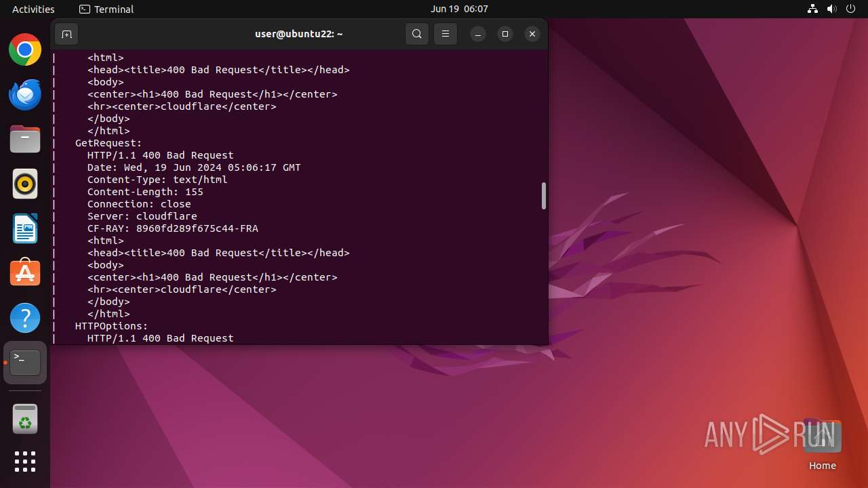Image resolution: width=868 pixels, height=488 pixels.
Task: Click the 'CF-RAY: 8960fd289f675c44-FRA' line
Action: tap(173, 228)
